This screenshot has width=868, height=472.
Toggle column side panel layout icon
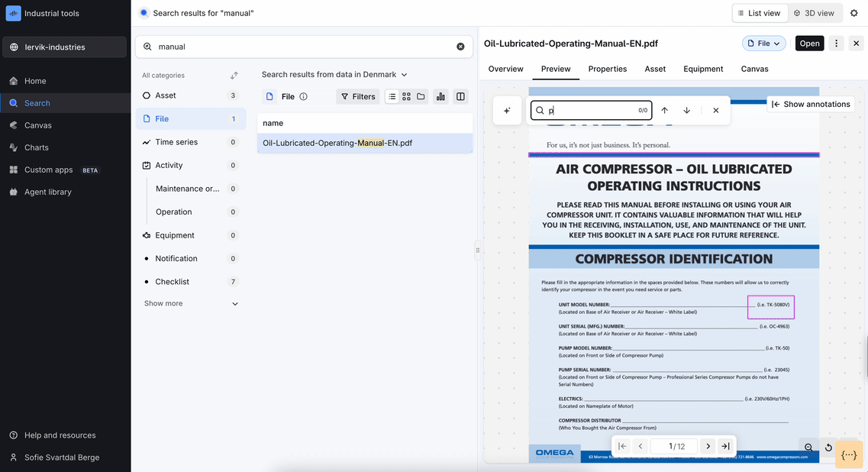point(460,96)
